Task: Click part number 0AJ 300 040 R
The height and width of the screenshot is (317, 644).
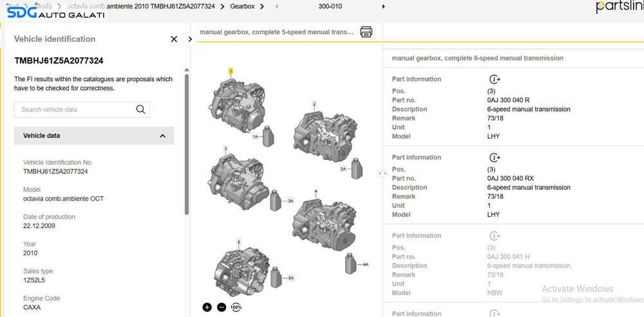Action: [508, 100]
